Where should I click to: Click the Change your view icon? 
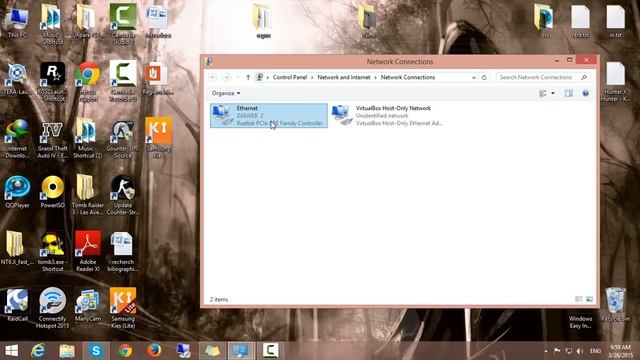pyautogui.click(x=543, y=93)
